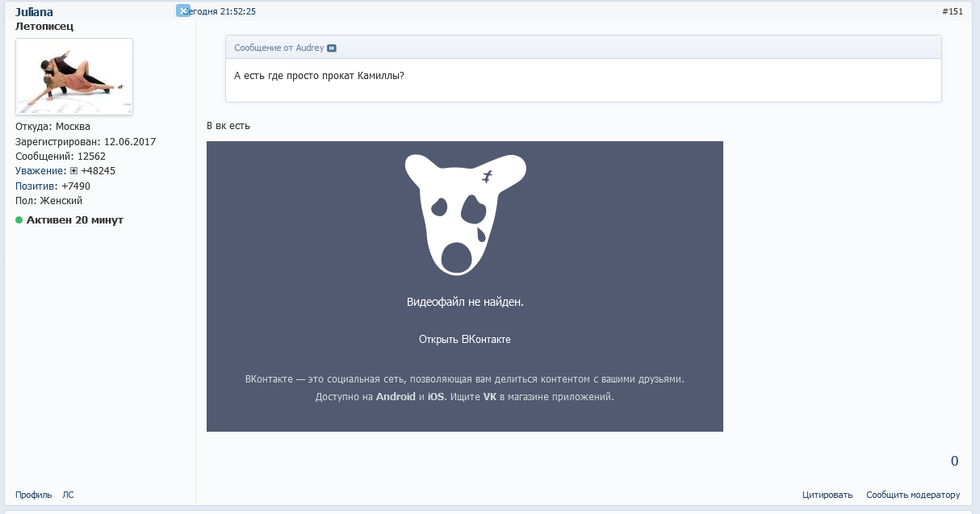
Task: Jump to Audrey's original quoted post arrow icon
Action: [x=332, y=48]
